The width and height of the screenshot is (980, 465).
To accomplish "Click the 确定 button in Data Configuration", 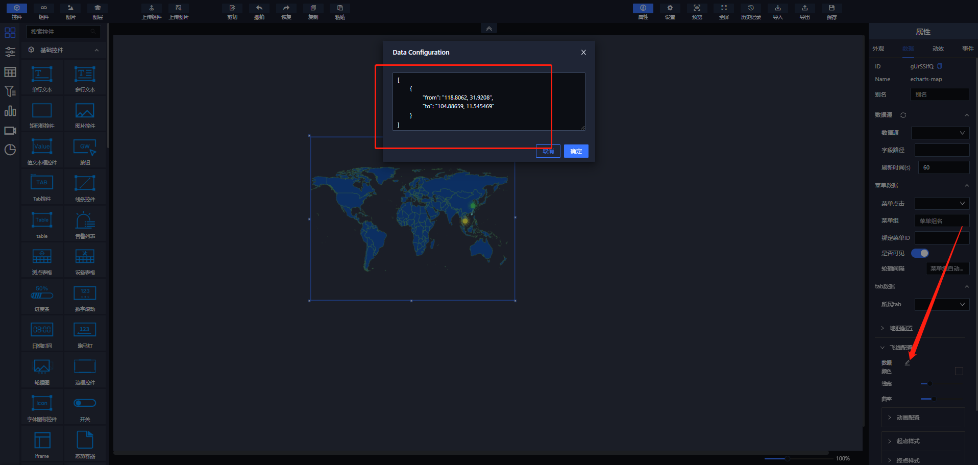I will 576,151.
